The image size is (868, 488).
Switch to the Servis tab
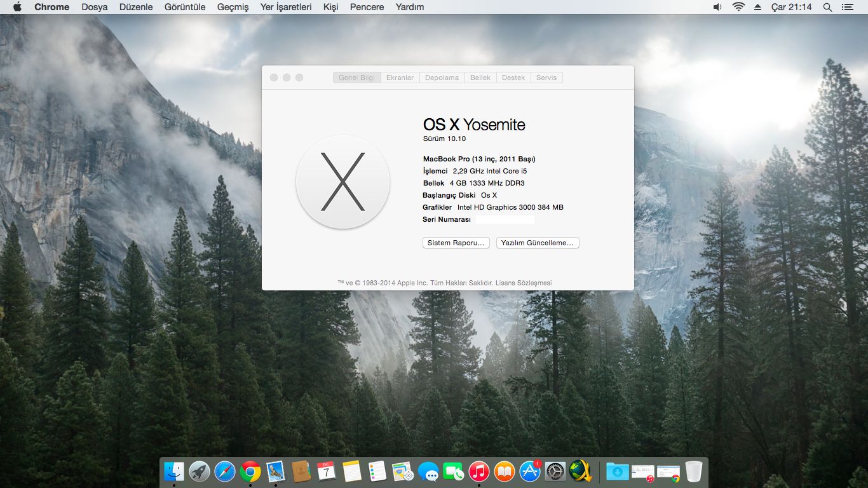pyautogui.click(x=546, y=78)
